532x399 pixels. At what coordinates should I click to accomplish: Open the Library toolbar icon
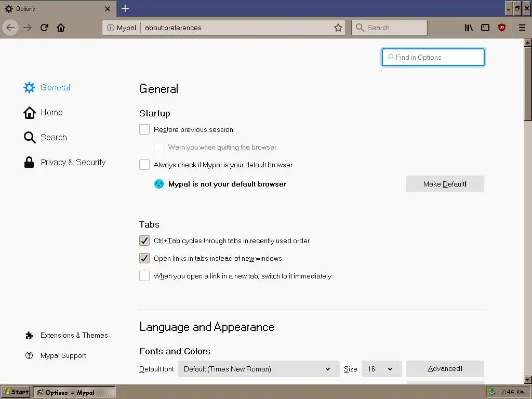(x=469, y=28)
